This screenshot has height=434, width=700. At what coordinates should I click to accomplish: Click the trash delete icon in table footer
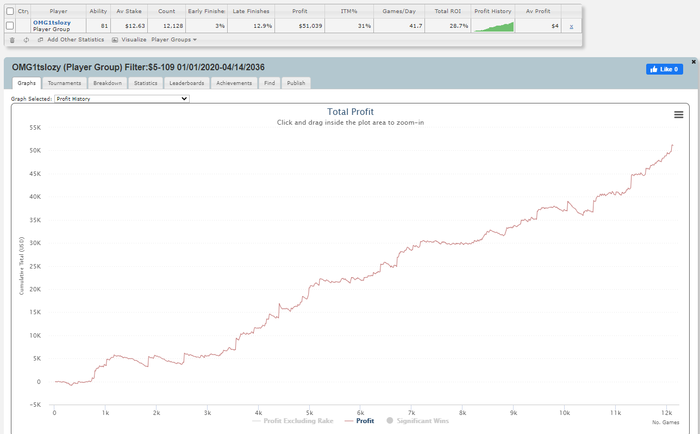click(x=12, y=40)
